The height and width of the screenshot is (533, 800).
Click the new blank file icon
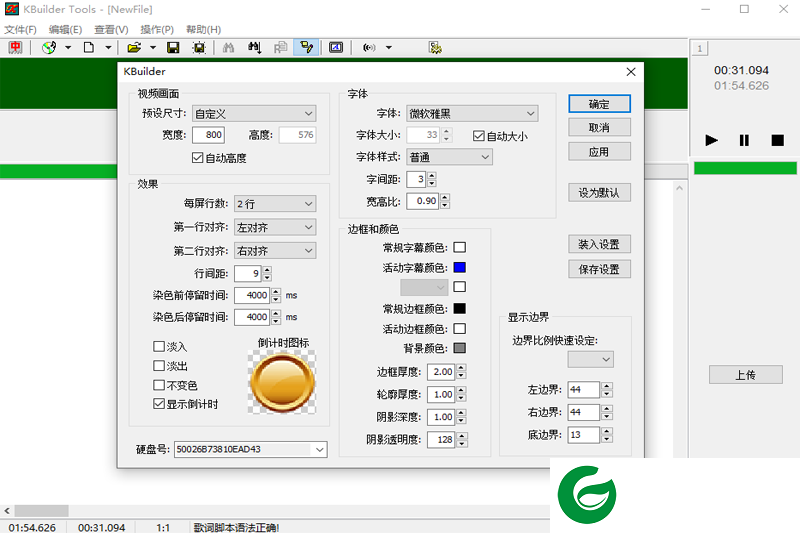click(89, 47)
